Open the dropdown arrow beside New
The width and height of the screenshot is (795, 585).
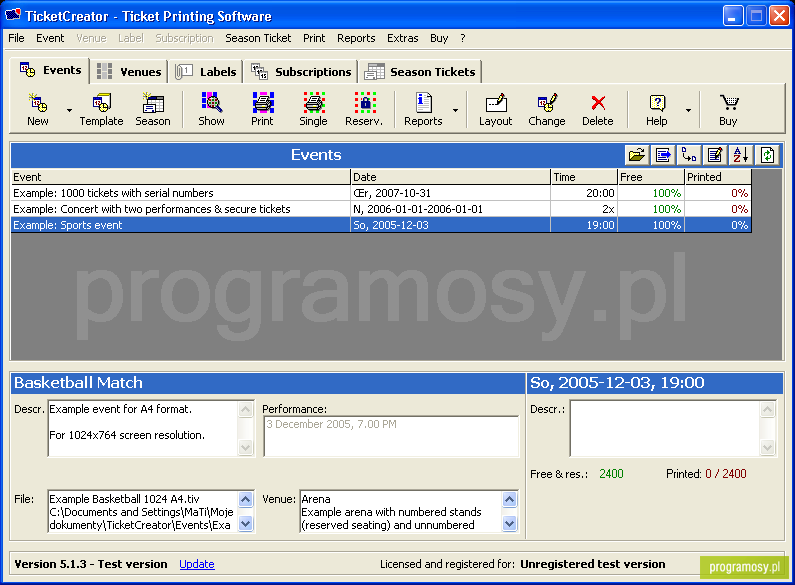click(x=69, y=109)
